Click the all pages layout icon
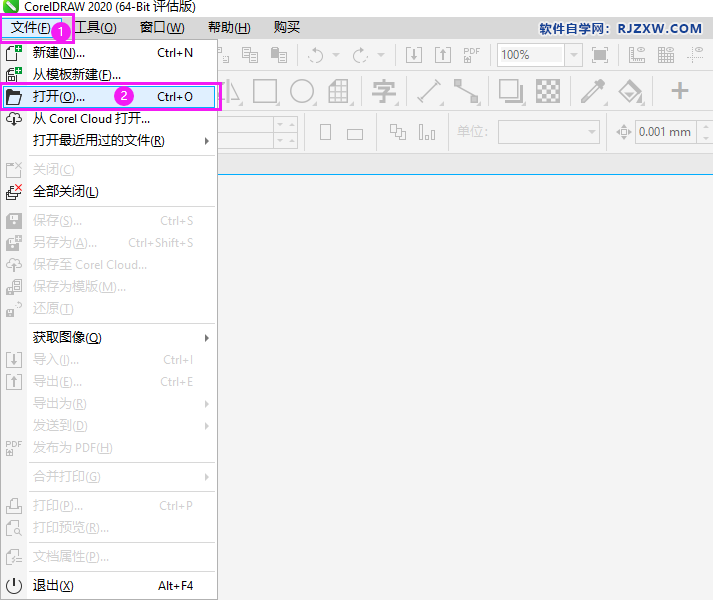Viewport: 713px width, 600px height. click(x=398, y=132)
